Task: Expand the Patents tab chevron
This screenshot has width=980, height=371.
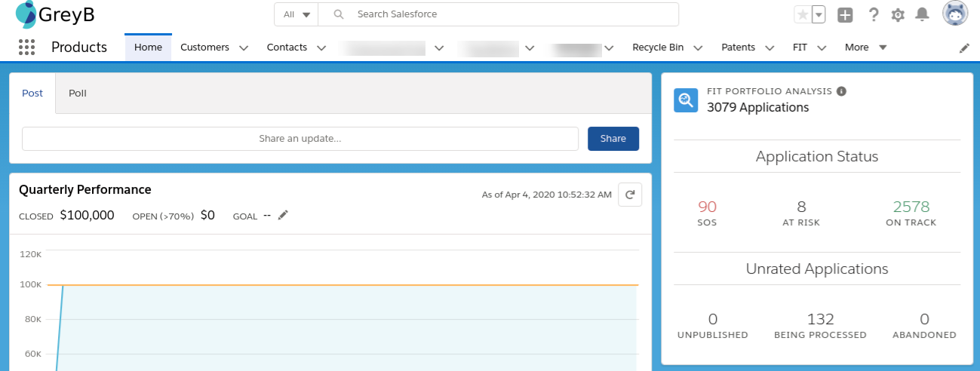Action: (x=770, y=48)
